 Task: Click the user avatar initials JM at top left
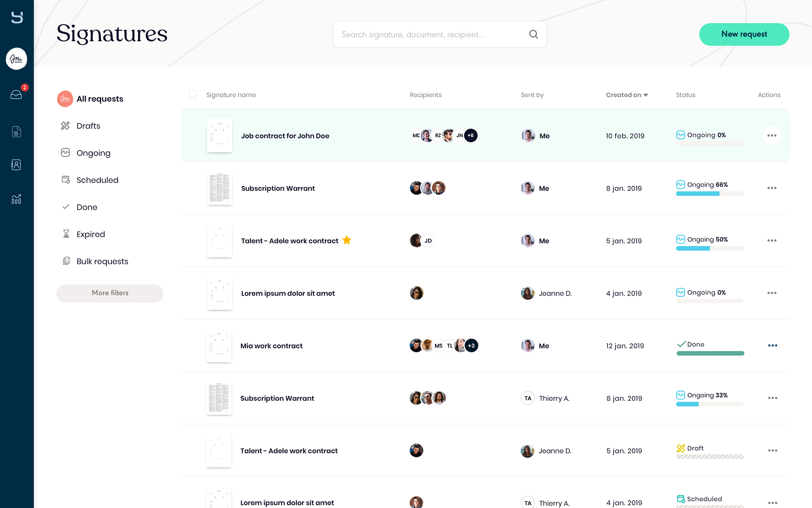tap(16, 59)
